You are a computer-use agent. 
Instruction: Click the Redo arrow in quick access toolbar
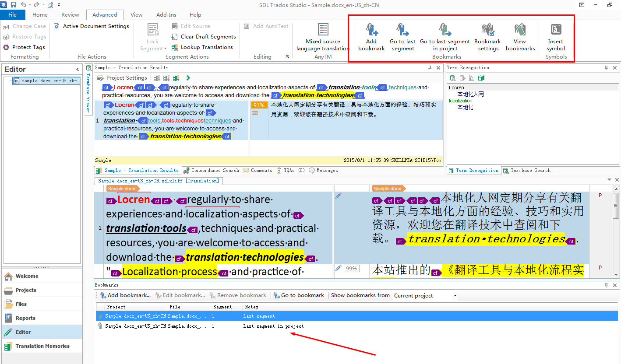36,5
